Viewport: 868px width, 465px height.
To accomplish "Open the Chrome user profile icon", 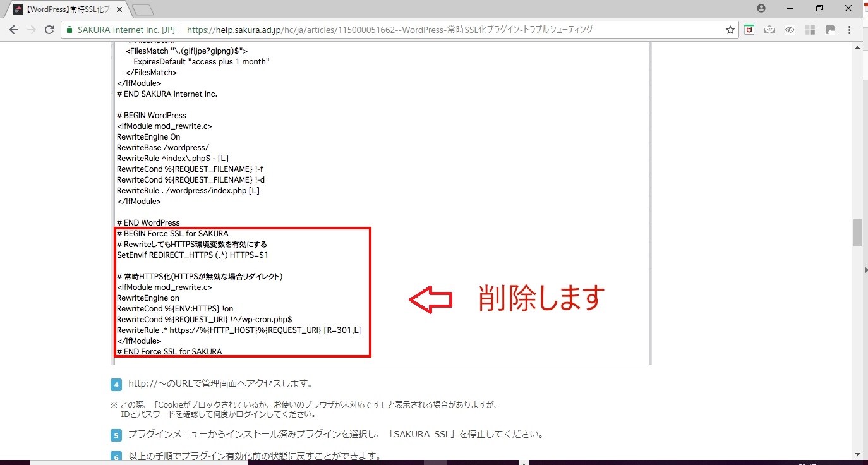I will [761, 8].
